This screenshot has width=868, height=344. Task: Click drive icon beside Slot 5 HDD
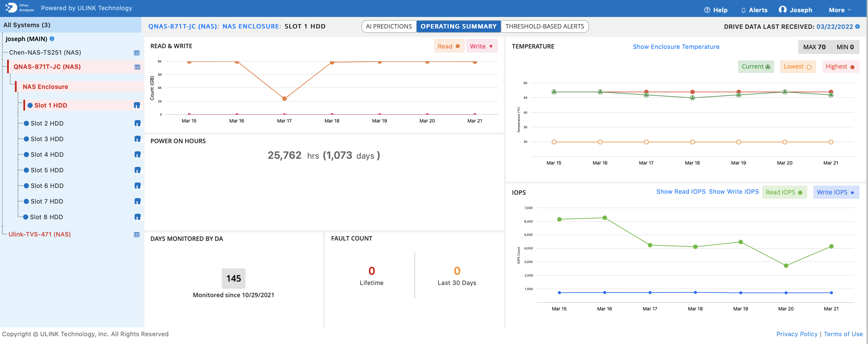[x=137, y=170]
